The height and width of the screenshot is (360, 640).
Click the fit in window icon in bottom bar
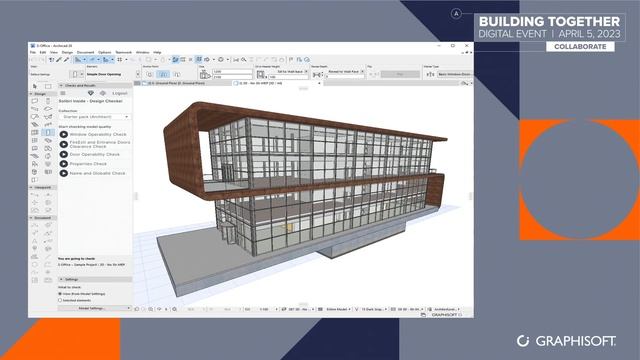pos(175,309)
